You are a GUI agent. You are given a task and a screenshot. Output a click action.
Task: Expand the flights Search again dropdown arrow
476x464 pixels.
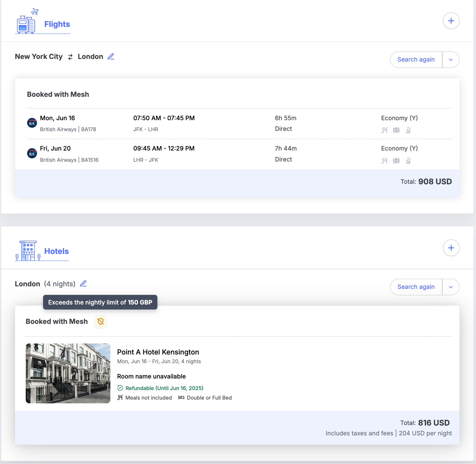[451, 60]
